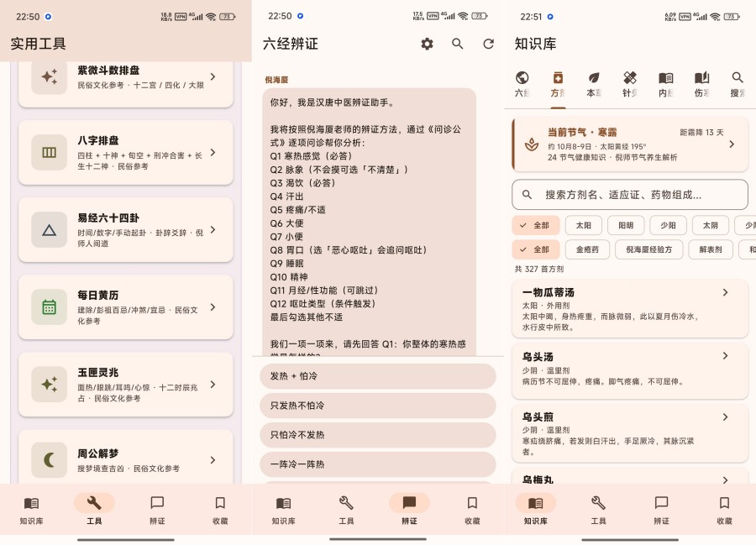The height and width of the screenshot is (545, 756).
Task: Toggle the 全部 chip beside 太阳
Action: 536,225
